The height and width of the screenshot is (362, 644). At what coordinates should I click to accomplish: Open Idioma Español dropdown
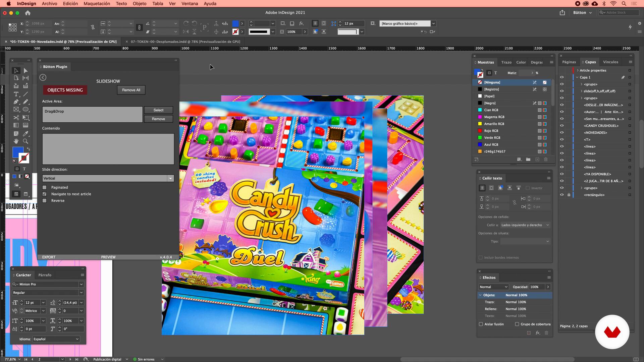click(x=56, y=339)
